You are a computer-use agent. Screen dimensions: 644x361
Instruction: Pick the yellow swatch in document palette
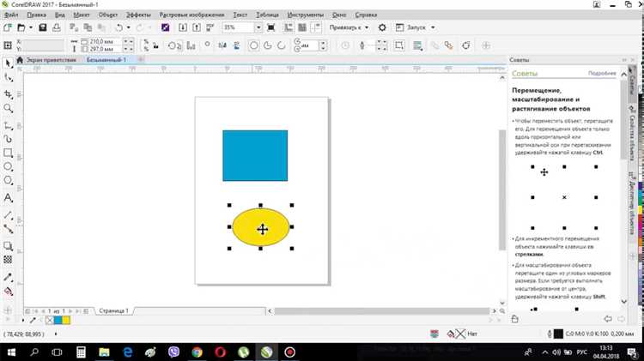[64, 320]
